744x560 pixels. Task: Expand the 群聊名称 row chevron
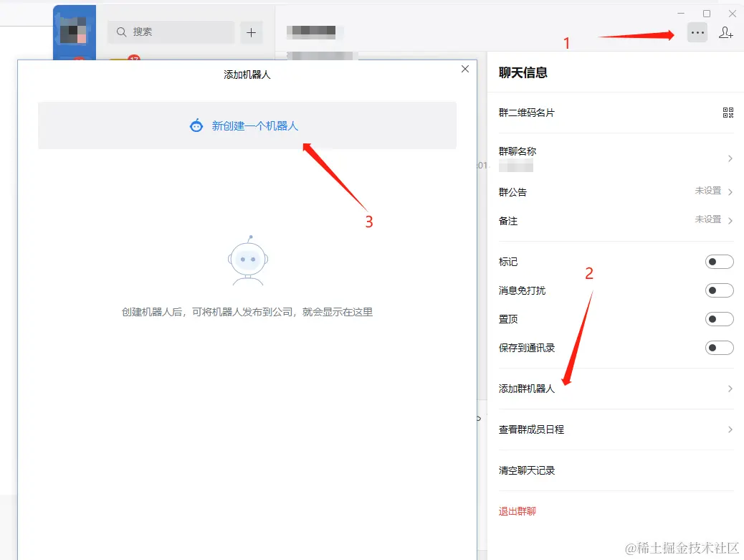[730, 158]
